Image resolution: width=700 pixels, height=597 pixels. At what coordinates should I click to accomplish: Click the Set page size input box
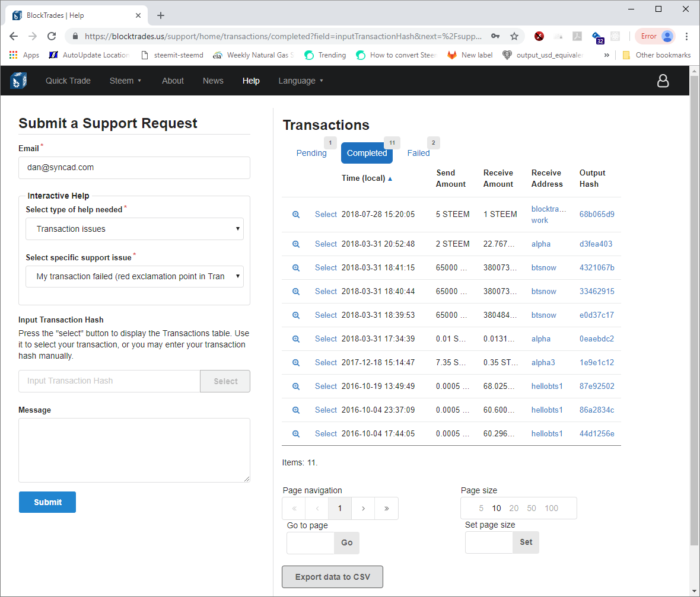tap(489, 542)
